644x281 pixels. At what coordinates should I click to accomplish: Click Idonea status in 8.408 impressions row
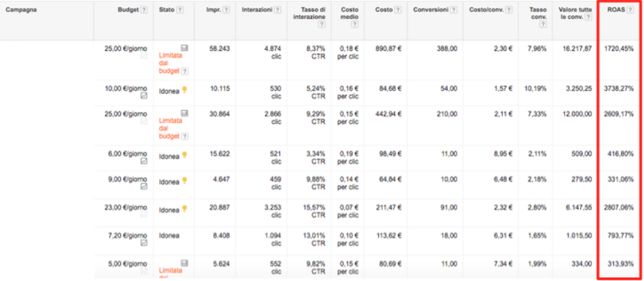click(x=169, y=235)
